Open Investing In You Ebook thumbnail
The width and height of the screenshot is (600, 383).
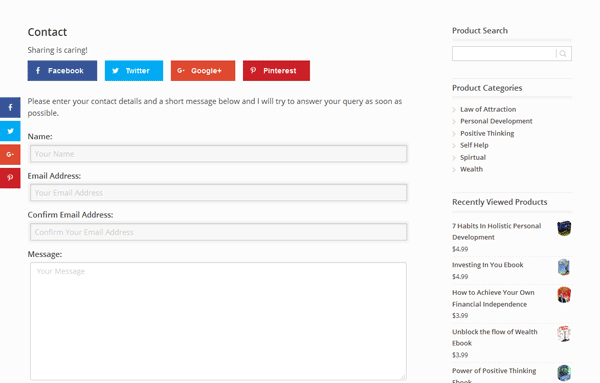click(x=564, y=267)
